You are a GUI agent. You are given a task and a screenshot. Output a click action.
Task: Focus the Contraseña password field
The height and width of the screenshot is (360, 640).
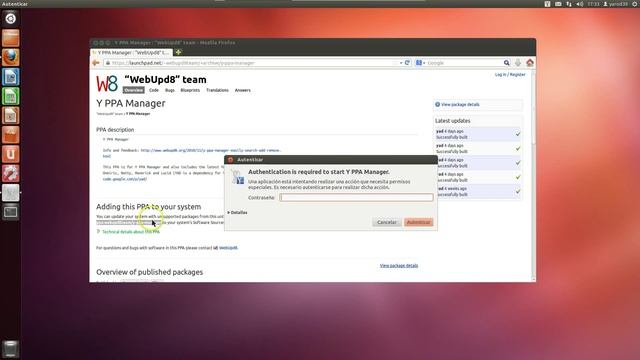coord(356,198)
